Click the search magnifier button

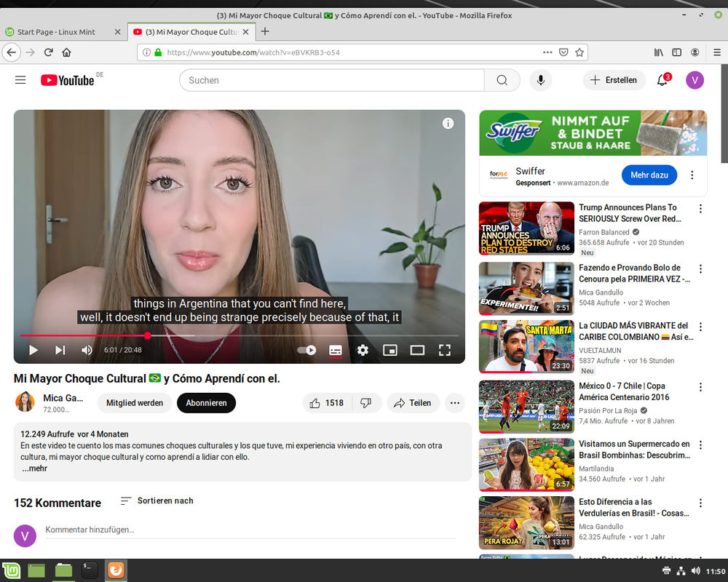point(502,80)
